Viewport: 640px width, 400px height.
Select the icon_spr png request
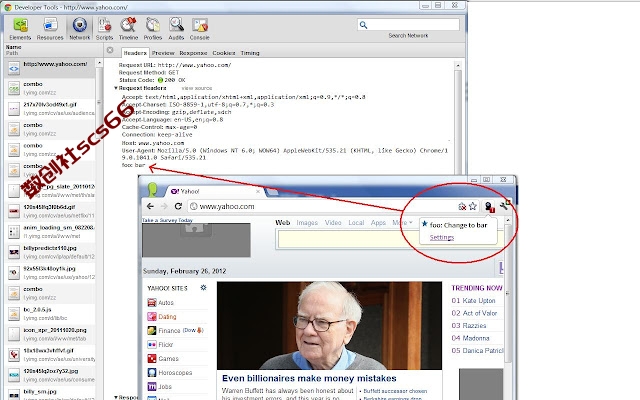point(49,334)
